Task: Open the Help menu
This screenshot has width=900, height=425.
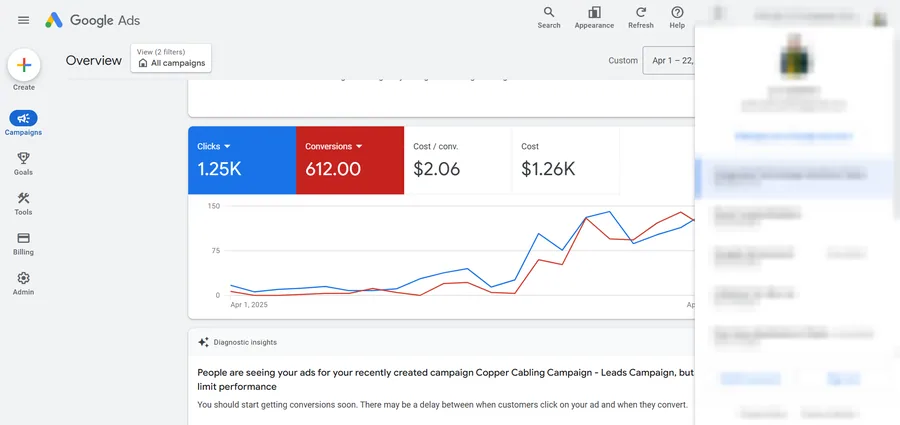Action: [677, 17]
